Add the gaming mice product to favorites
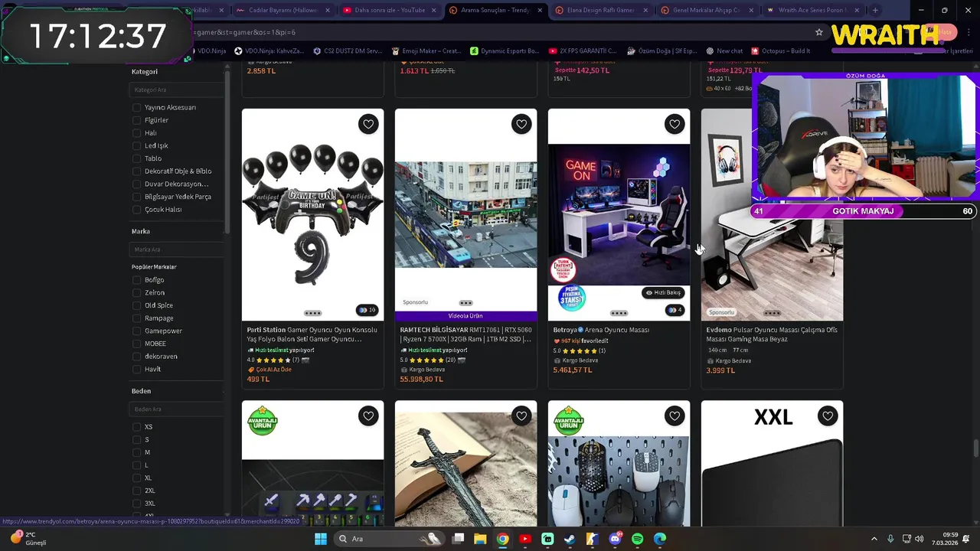 coord(675,416)
